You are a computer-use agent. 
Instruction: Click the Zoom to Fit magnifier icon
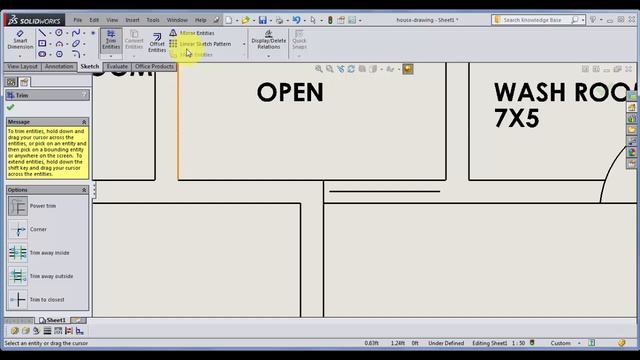pyautogui.click(x=318, y=69)
